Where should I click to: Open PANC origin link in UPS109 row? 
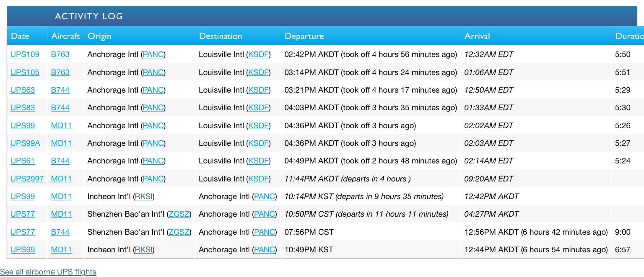[x=153, y=54]
